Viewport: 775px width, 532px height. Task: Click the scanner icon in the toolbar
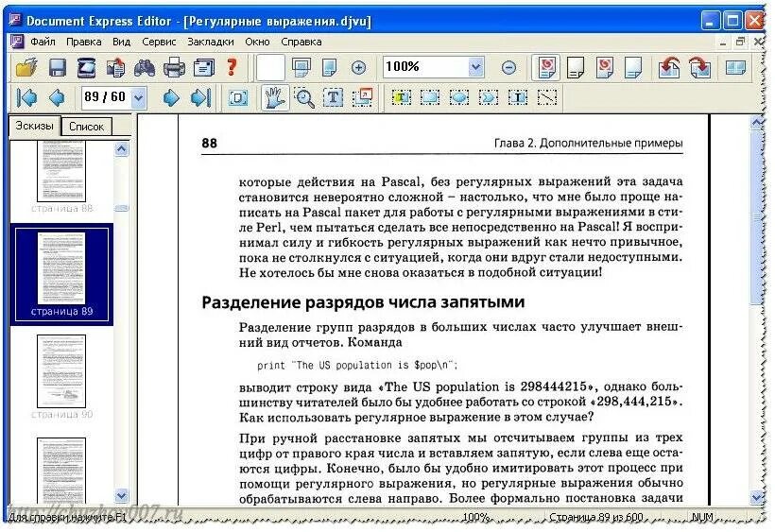point(87,68)
